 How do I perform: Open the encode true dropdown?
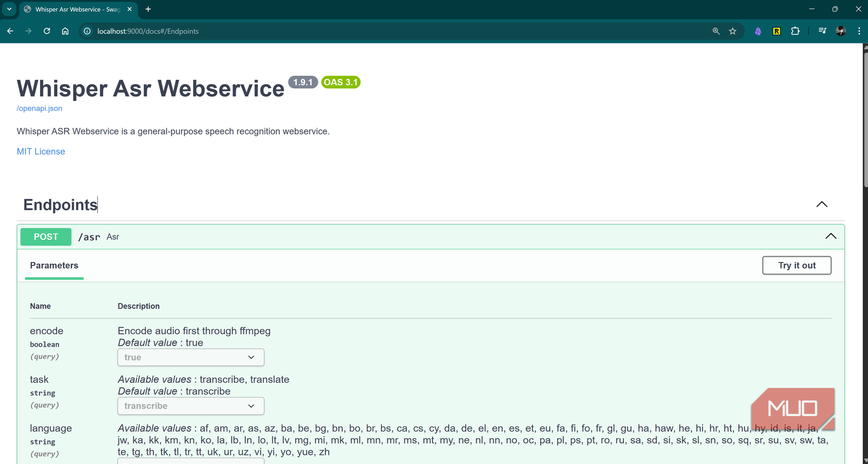click(191, 357)
